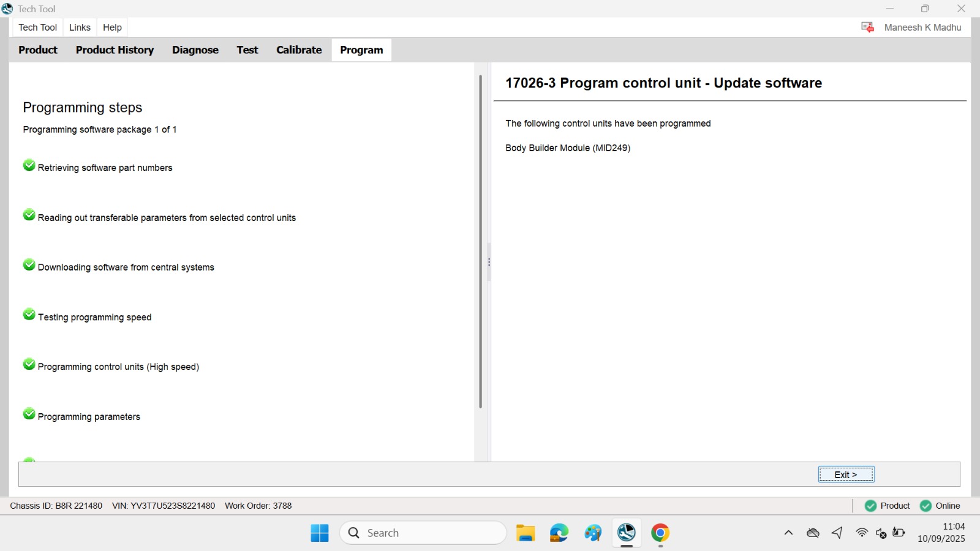Viewport: 980px width, 551px height.
Task: Click the Tech Tool taskbar icon
Action: 626,533
